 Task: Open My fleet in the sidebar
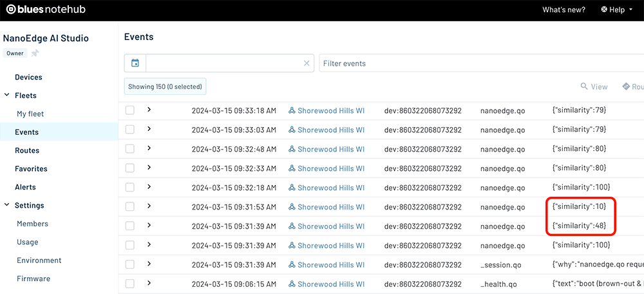coord(30,114)
